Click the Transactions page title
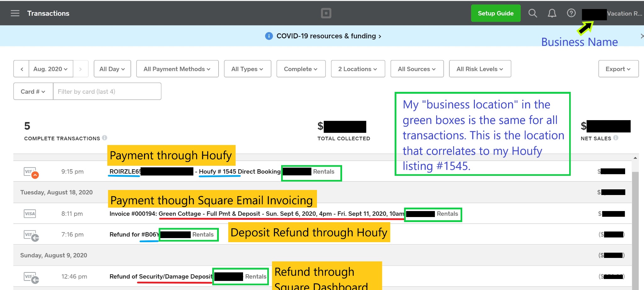 coord(48,13)
